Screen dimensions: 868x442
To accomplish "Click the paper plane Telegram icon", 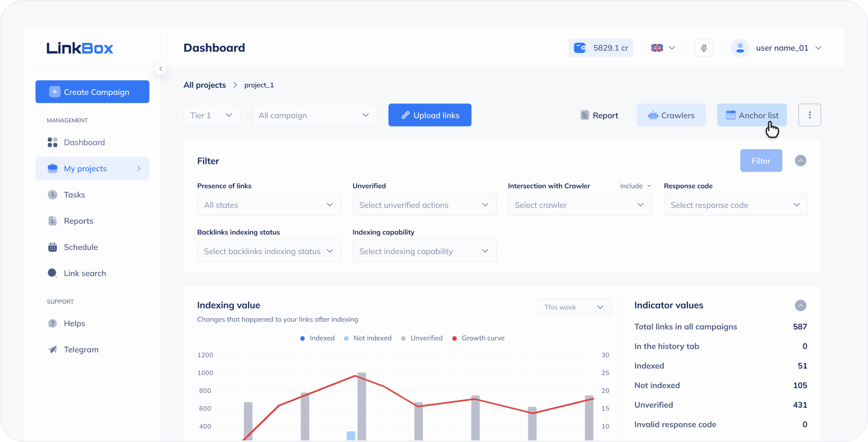I will tap(53, 350).
